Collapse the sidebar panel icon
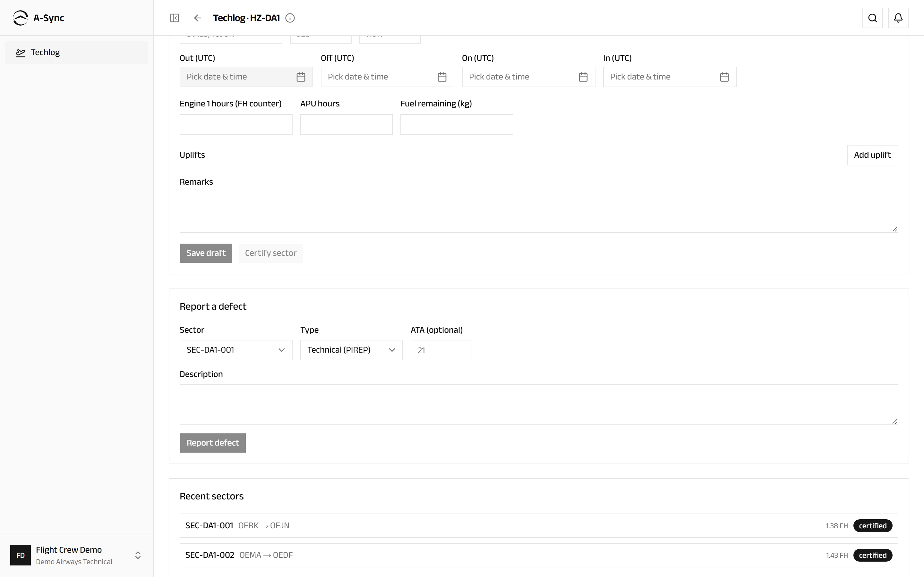Viewport: 924px width, 577px height. click(x=175, y=18)
